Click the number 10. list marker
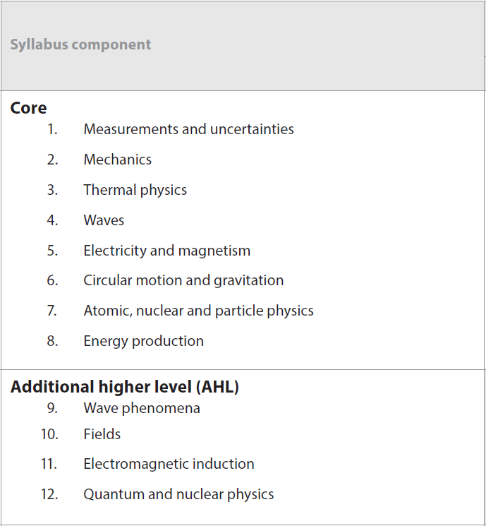 [x=50, y=434]
